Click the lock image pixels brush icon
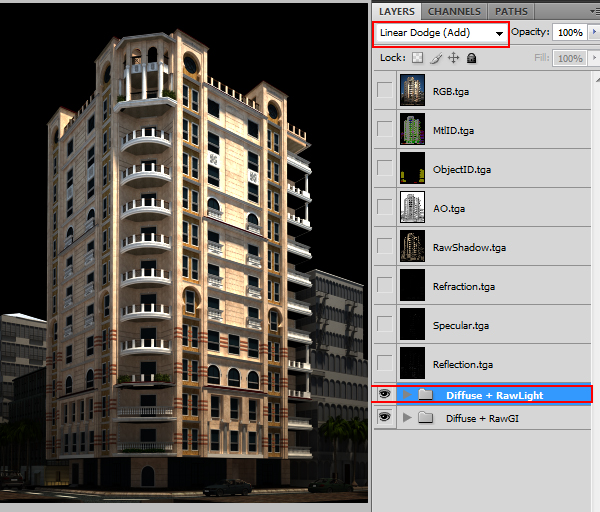This screenshot has height=512, width=600. click(x=436, y=58)
